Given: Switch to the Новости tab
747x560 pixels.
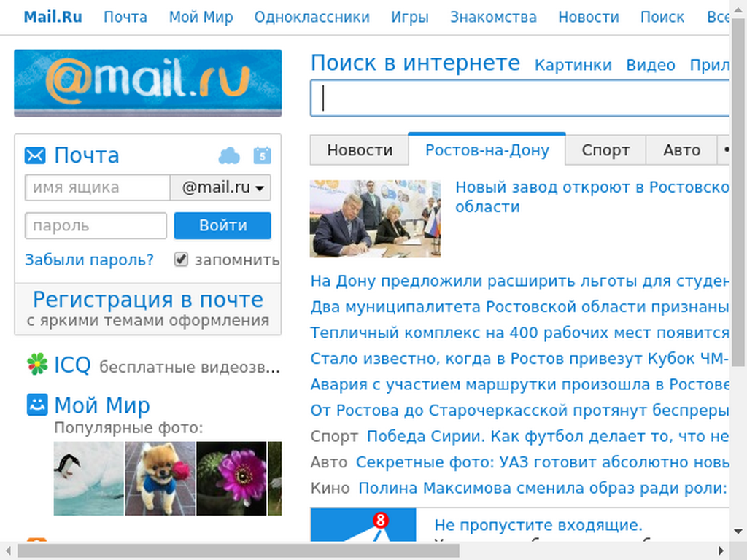Looking at the screenshot, I should pos(360,150).
